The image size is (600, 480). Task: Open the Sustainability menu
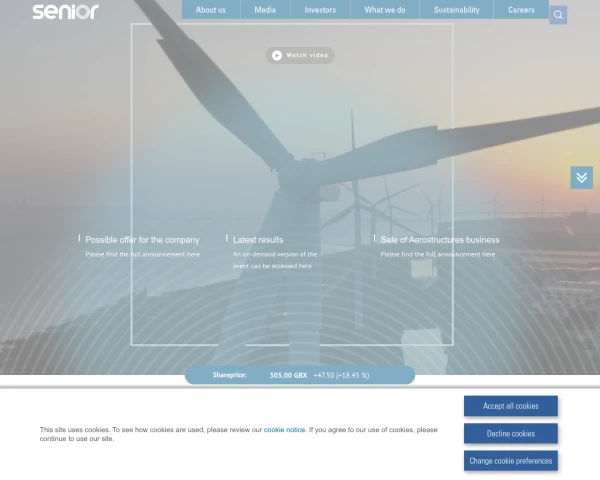pyautogui.click(x=457, y=10)
